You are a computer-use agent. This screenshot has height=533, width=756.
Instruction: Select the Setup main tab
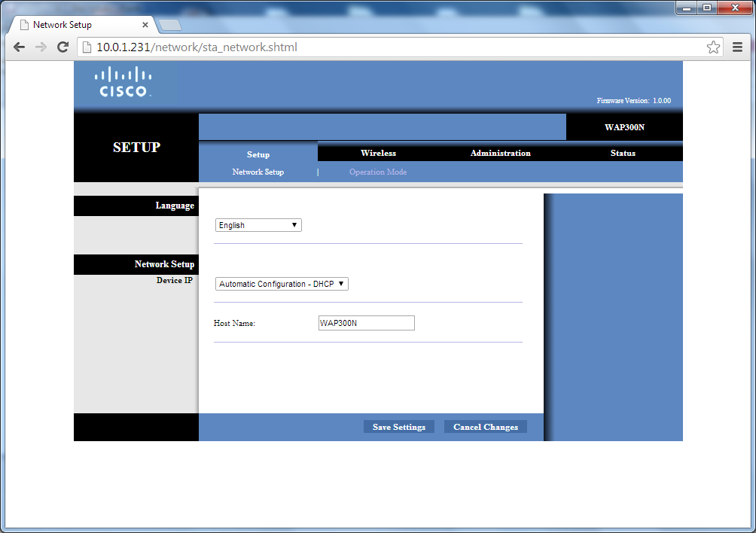point(258,154)
